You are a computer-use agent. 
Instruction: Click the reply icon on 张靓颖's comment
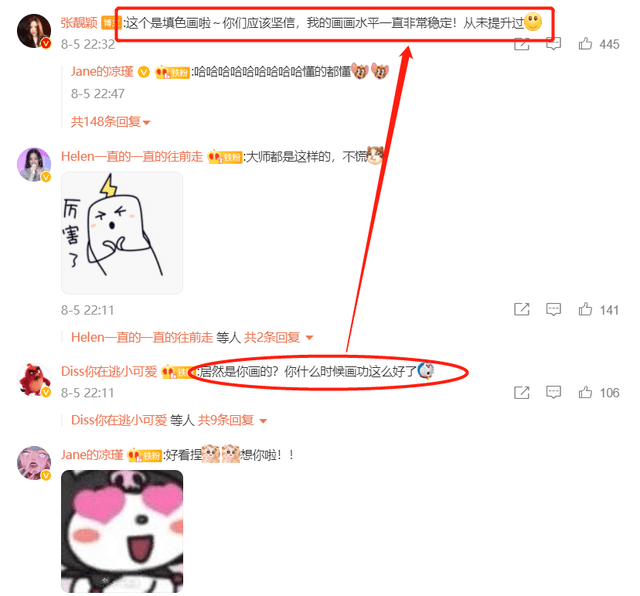click(x=553, y=44)
